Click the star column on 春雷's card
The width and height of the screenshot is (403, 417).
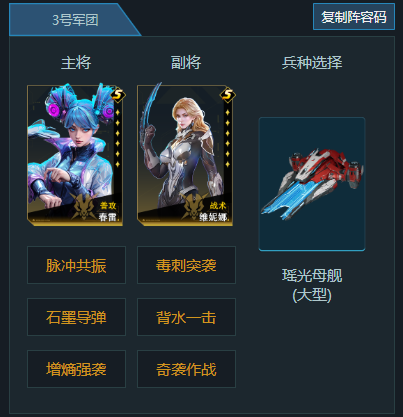coord(118,138)
